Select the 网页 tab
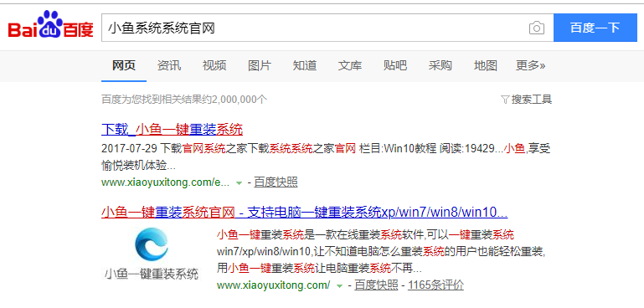This screenshot has height=308, width=644. click(x=124, y=65)
